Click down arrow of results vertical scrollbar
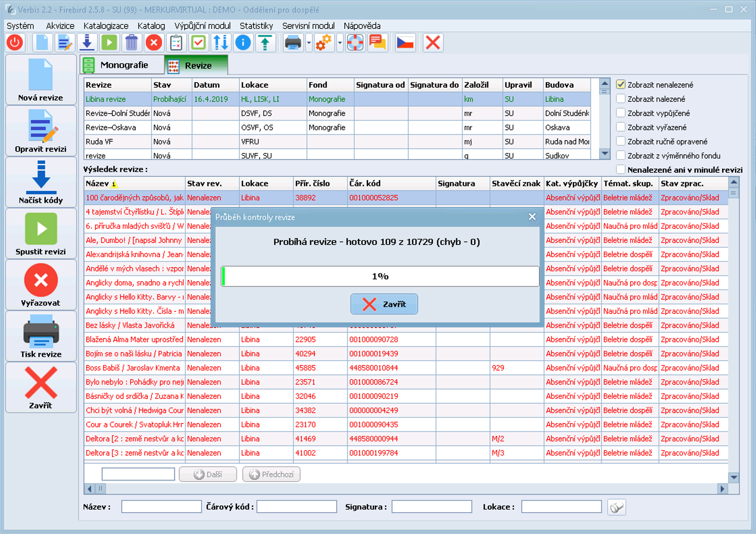This screenshot has width=756, height=534. (x=734, y=478)
